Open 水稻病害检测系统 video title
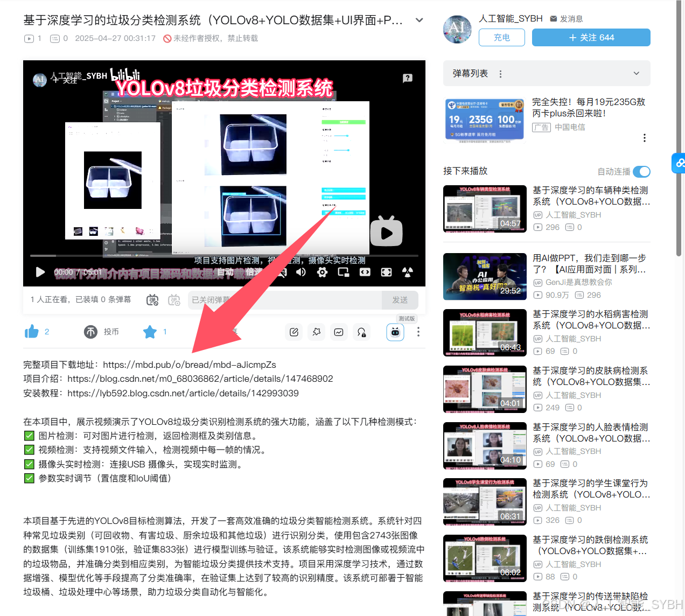685x616 pixels. 591,320
